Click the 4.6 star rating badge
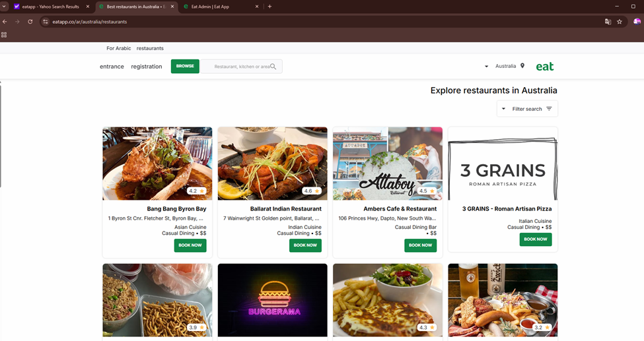 (312, 191)
